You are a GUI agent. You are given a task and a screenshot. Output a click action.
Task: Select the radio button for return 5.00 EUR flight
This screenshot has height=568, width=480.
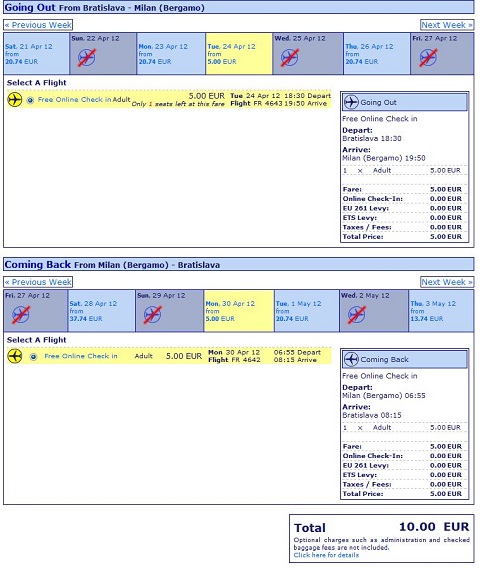click(33, 357)
